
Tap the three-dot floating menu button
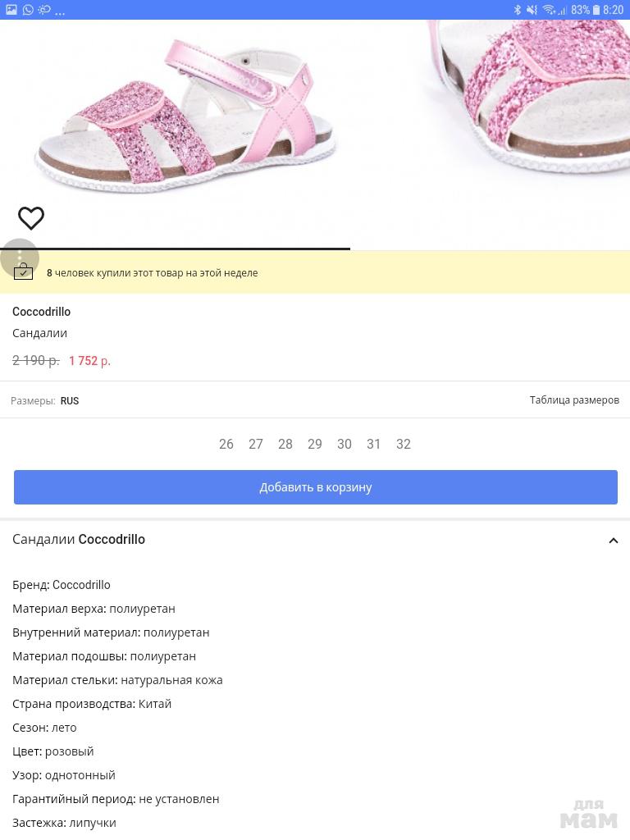[20, 257]
